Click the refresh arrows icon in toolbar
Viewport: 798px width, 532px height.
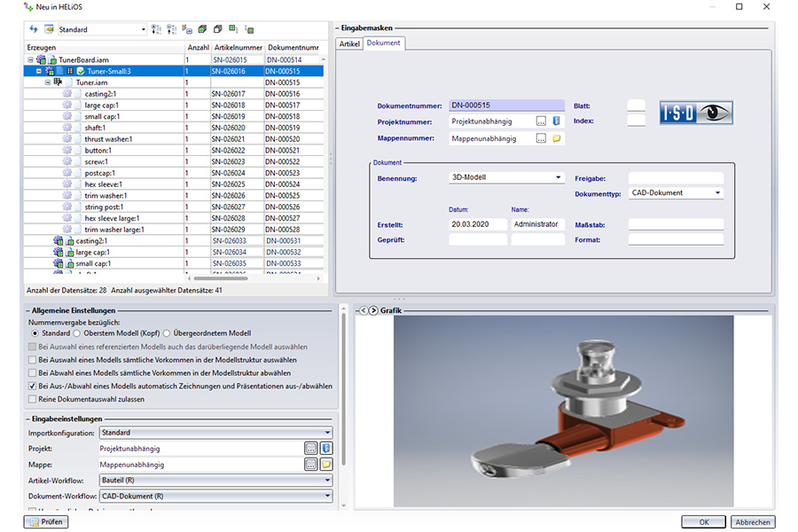(x=34, y=29)
